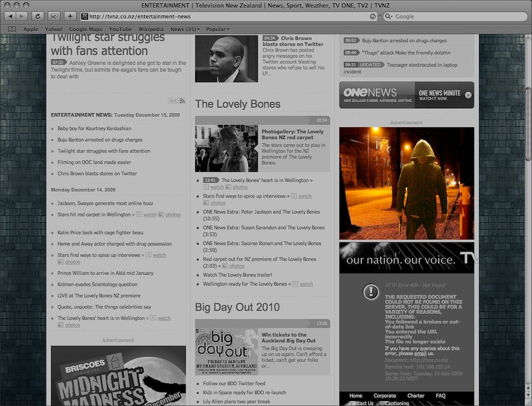Click the Big Day Out poster thumbnail
The image size is (532, 406).
point(226,351)
